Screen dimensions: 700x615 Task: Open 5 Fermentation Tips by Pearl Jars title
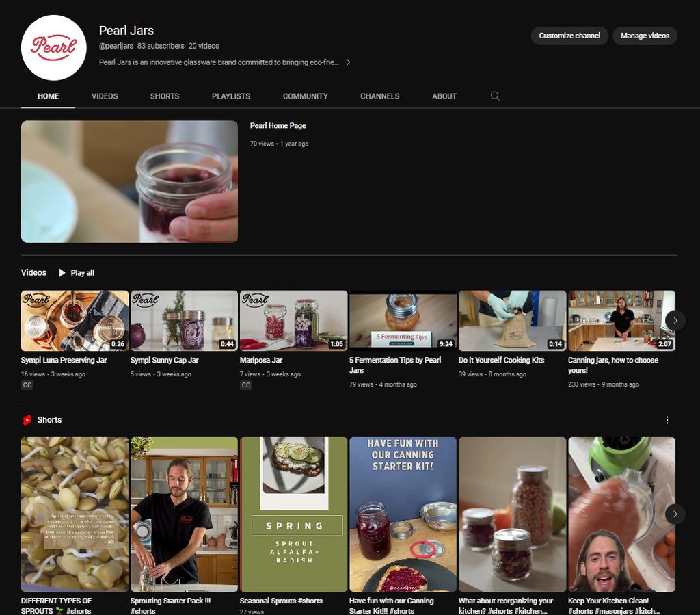coord(395,365)
